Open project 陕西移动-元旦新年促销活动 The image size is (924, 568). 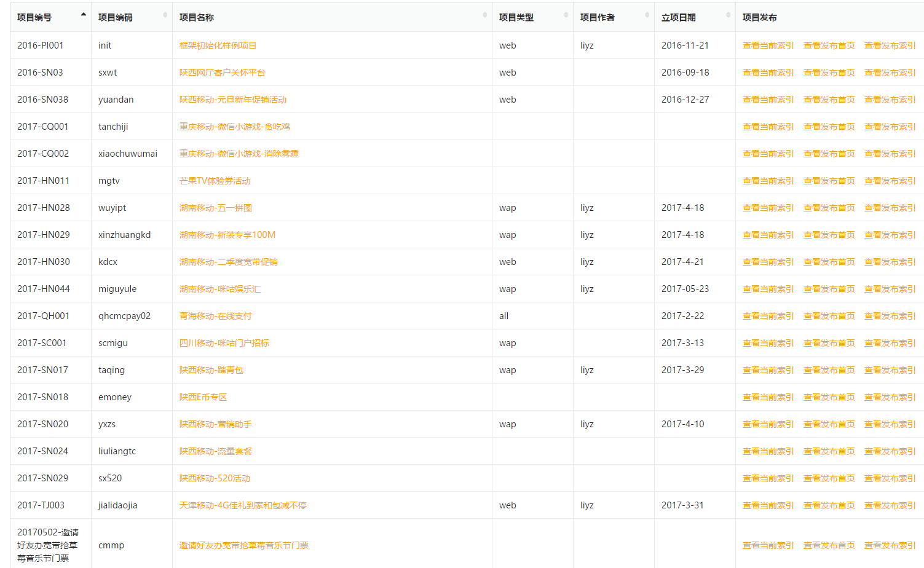[233, 100]
